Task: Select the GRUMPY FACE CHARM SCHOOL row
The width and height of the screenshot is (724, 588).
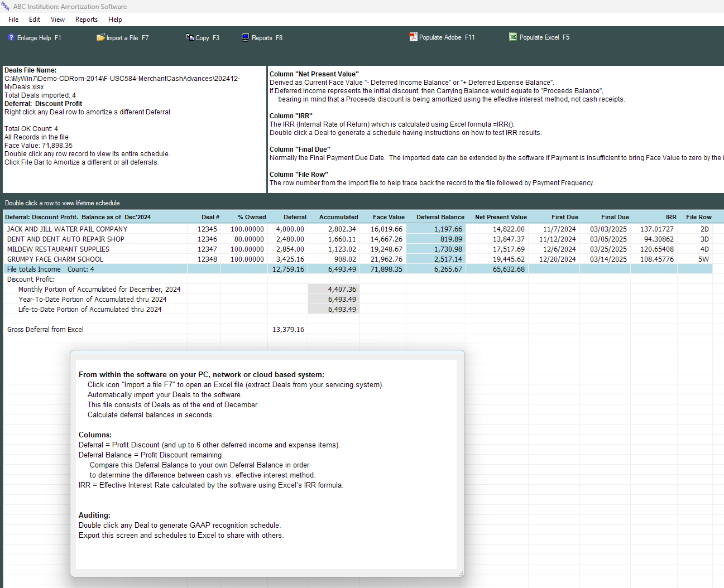Action: point(358,259)
